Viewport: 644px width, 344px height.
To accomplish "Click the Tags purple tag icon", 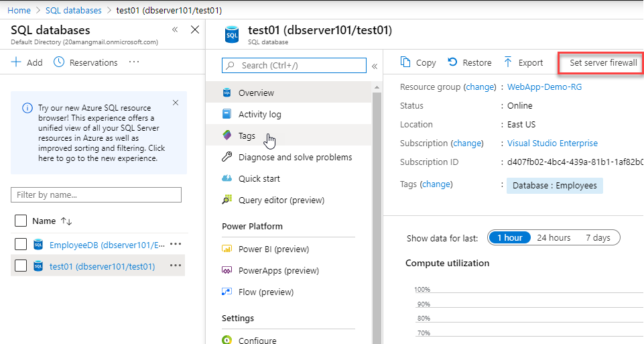I will pos(227,135).
